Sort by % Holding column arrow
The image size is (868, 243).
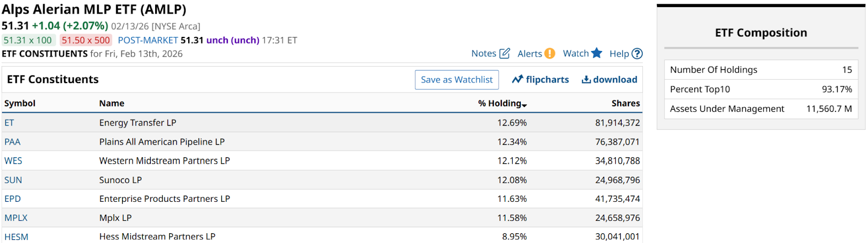coord(525,105)
